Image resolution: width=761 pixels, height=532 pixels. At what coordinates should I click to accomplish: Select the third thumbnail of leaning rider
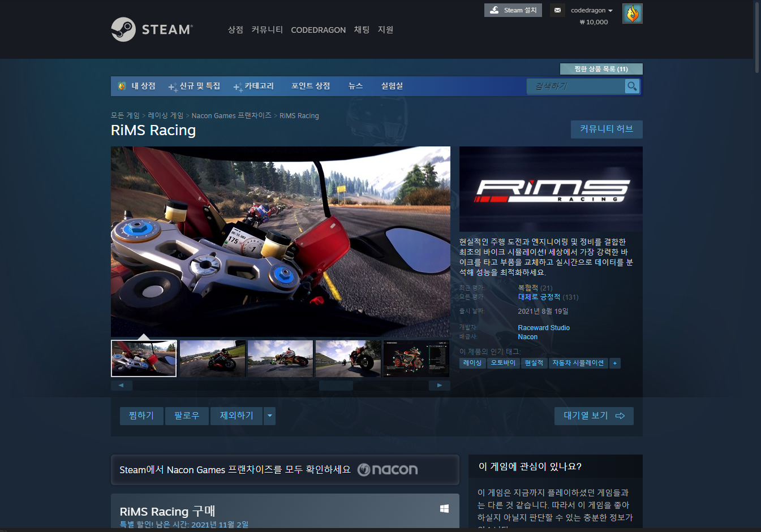point(280,358)
